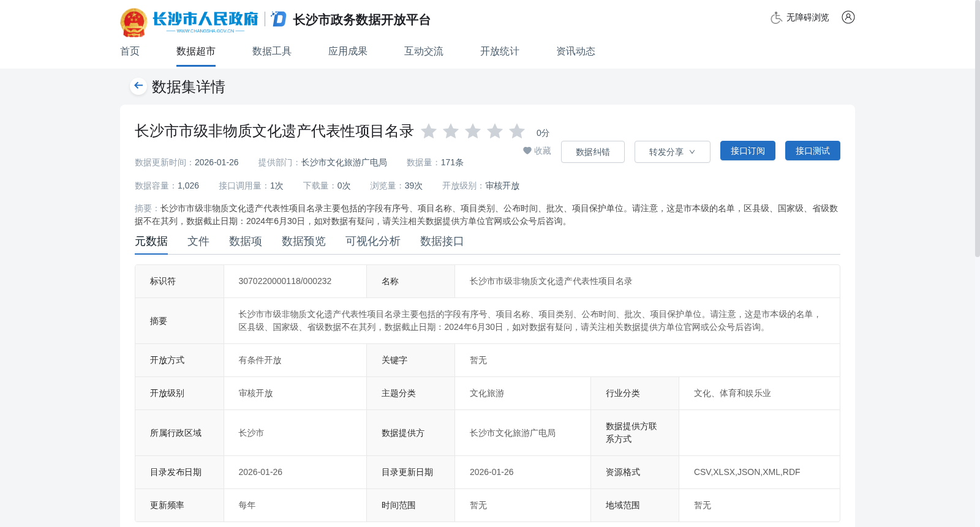This screenshot has height=527, width=980.
Task: Click the 收藏 link
Action: [543, 151]
